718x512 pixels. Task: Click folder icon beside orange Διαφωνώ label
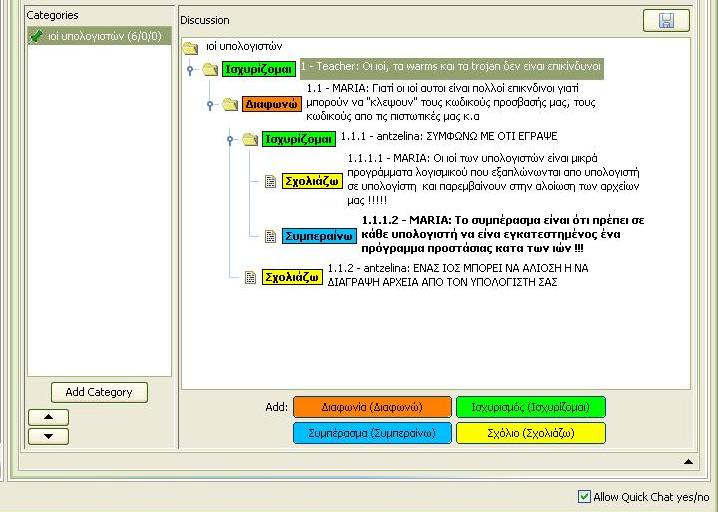click(230, 104)
